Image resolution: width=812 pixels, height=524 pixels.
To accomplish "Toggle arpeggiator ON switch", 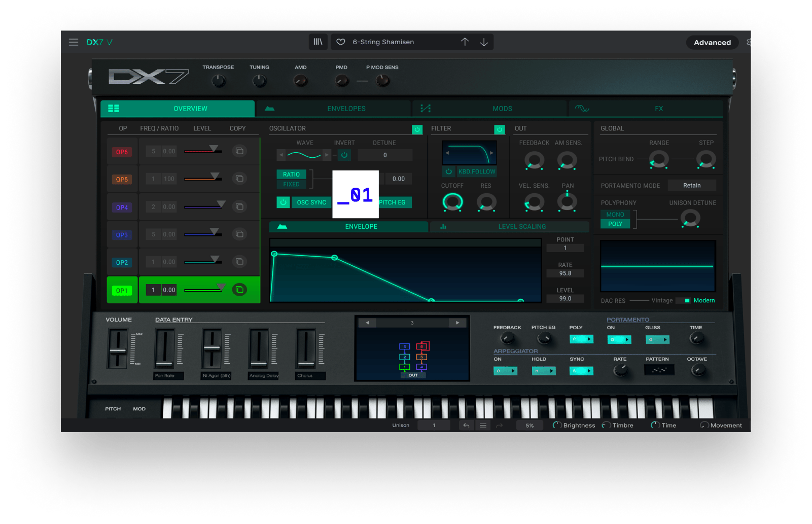I will [x=505, y=371].
